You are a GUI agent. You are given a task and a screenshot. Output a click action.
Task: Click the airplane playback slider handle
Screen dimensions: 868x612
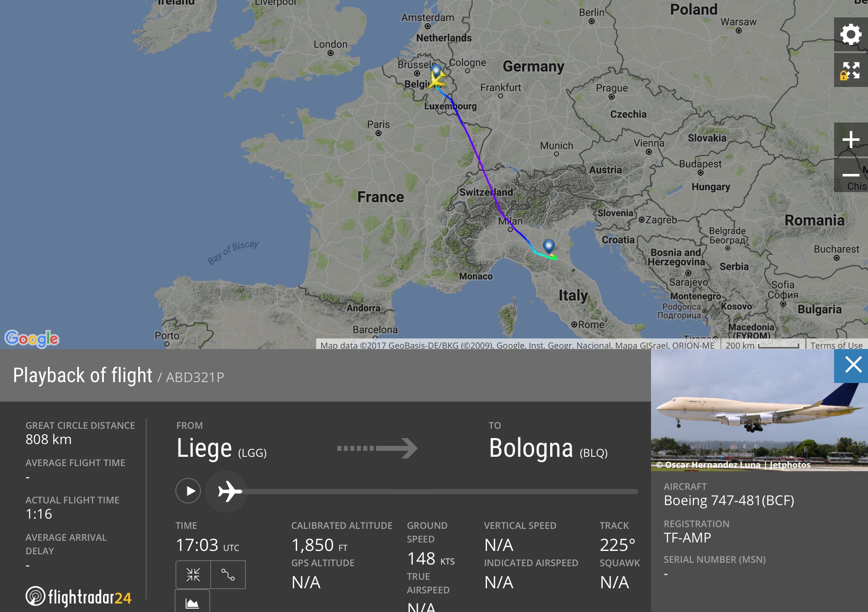tap(227, 491)
